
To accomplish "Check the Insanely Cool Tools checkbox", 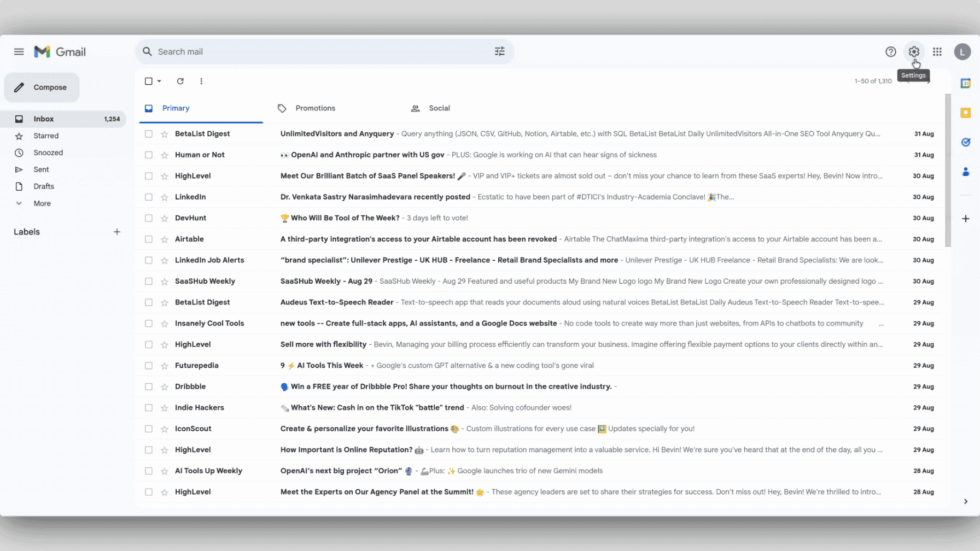I will (x=149, y=324).
